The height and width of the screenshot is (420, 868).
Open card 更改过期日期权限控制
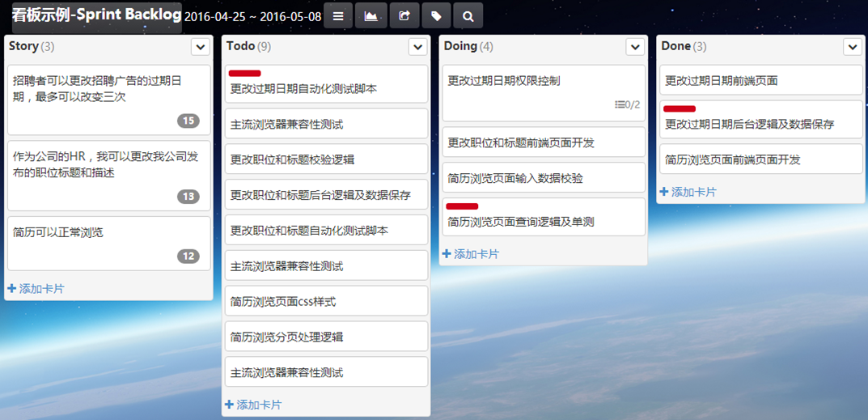pyautogui.click(x=544, y=93)
